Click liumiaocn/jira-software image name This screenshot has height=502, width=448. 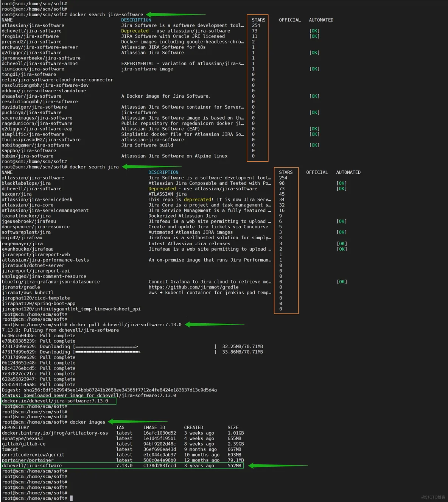pyautogui.click(x=33, y=69)
